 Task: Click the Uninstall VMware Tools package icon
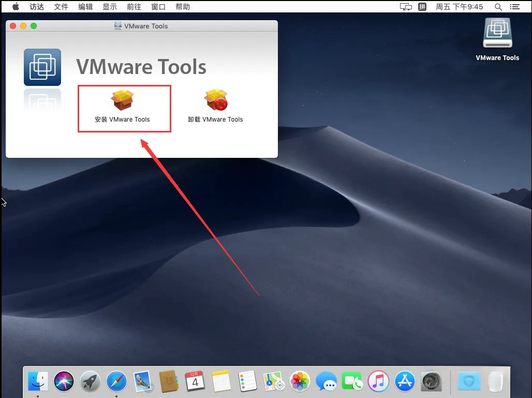point(216,100)
